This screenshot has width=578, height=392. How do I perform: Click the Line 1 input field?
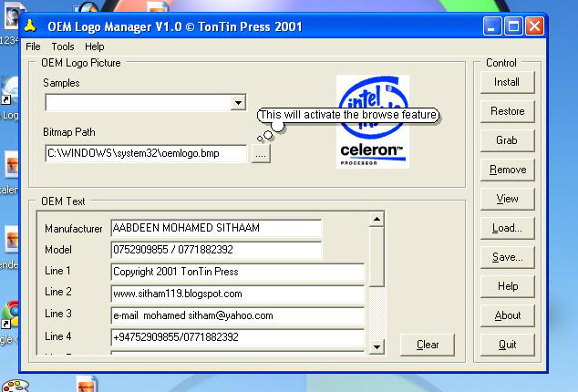coord(237,272)
